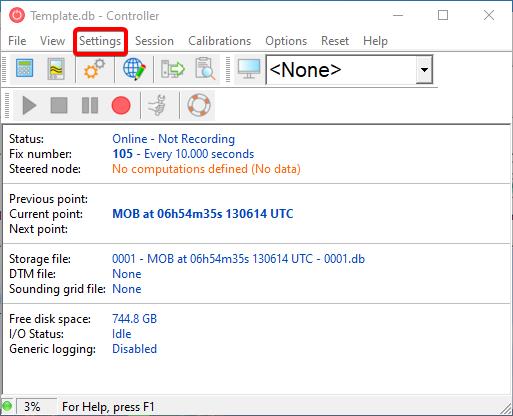Open the Settings menu
This screenshot has height=416, width=513.
pos(100,41)
